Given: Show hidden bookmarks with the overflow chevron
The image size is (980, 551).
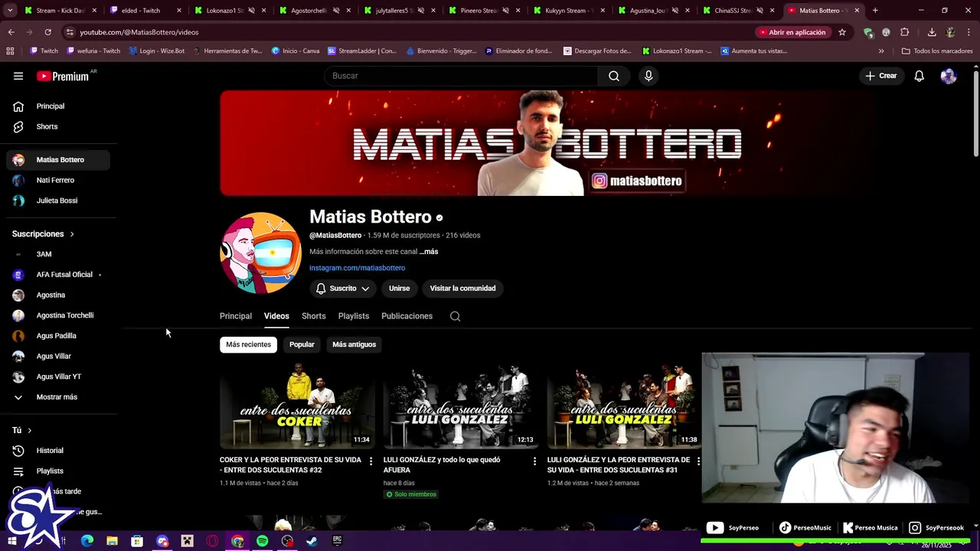Looking at the screenshot, I should point(881,51).
